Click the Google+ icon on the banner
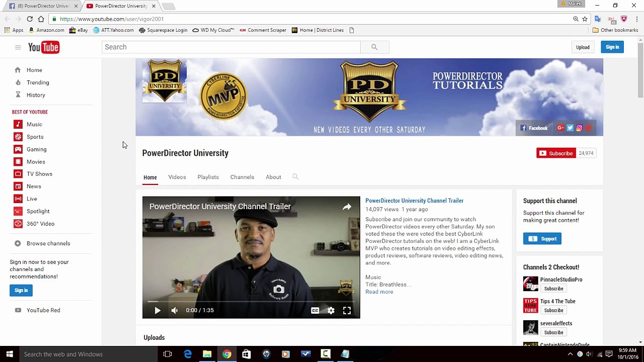The width and height of the screenshot is (644, 362). tap(560, 128)
